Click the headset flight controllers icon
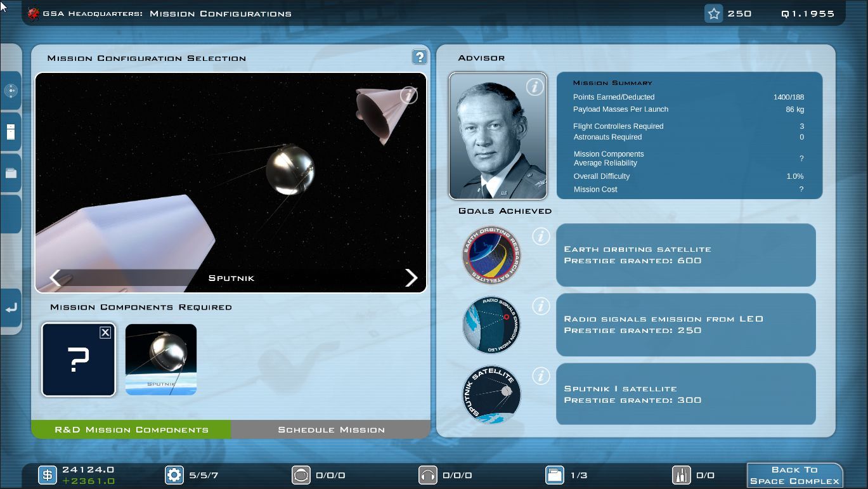The height and width of the screenshot is (489, 868). (428, 475)
